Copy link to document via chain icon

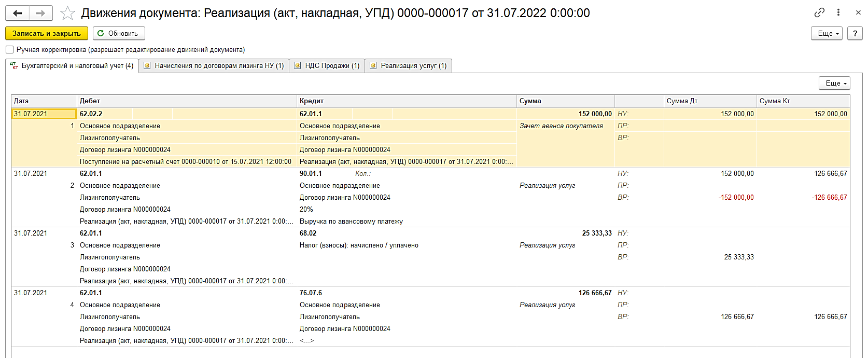coord(819,12)
